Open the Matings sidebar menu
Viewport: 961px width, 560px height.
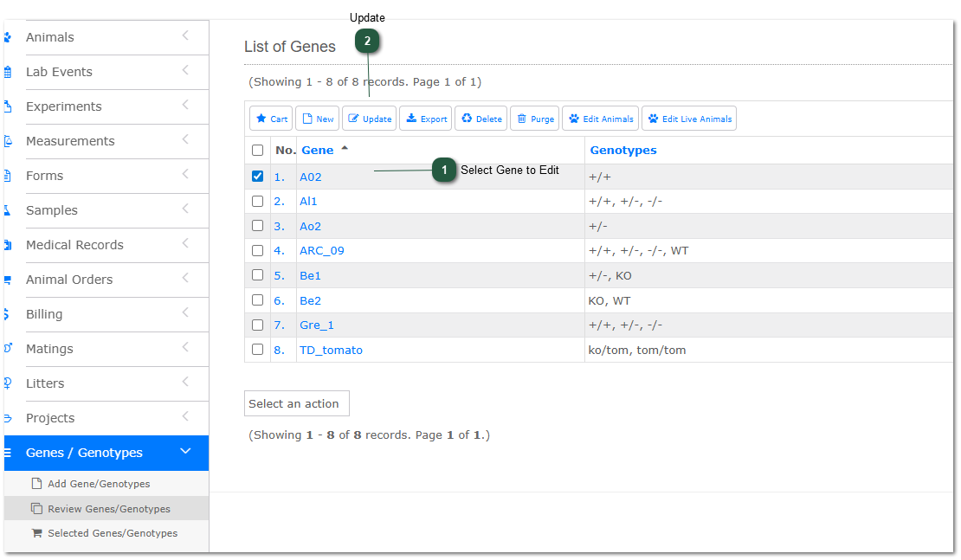pyautogui.click(x=49, y=349)
